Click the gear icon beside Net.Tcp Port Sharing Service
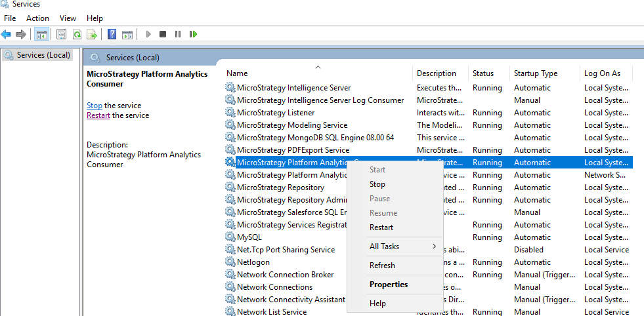Viewport: 644px width, 316px height. click(230, 250)
